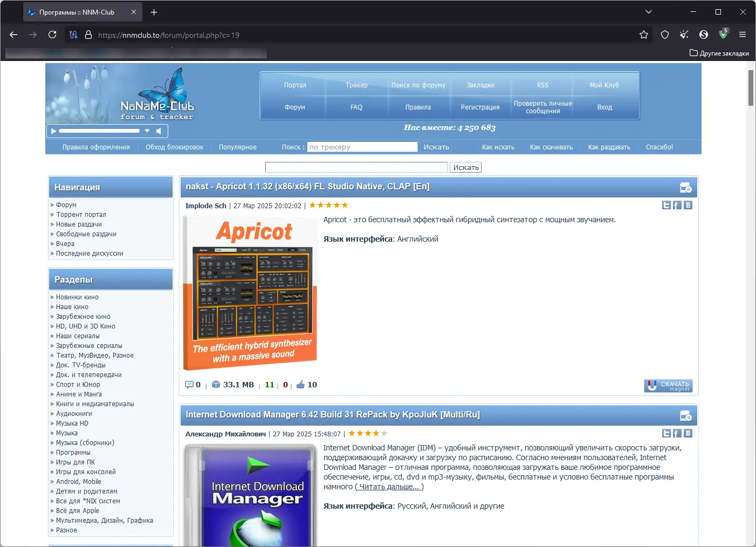Image resolution: width=756 pixels, height=547 pixels.
Task: Open the Мой Клуб menu item
Action: coord(604,85)
